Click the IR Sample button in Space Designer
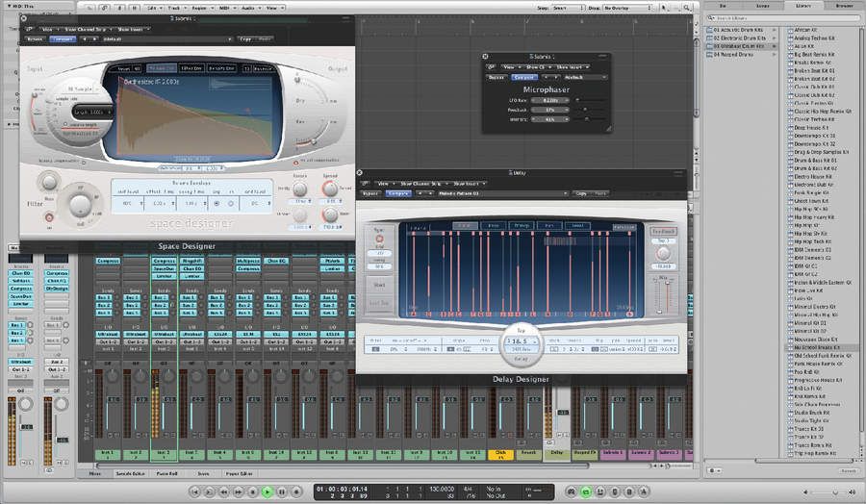This screenshot has height=504, width=866. [x=80, y=88]
